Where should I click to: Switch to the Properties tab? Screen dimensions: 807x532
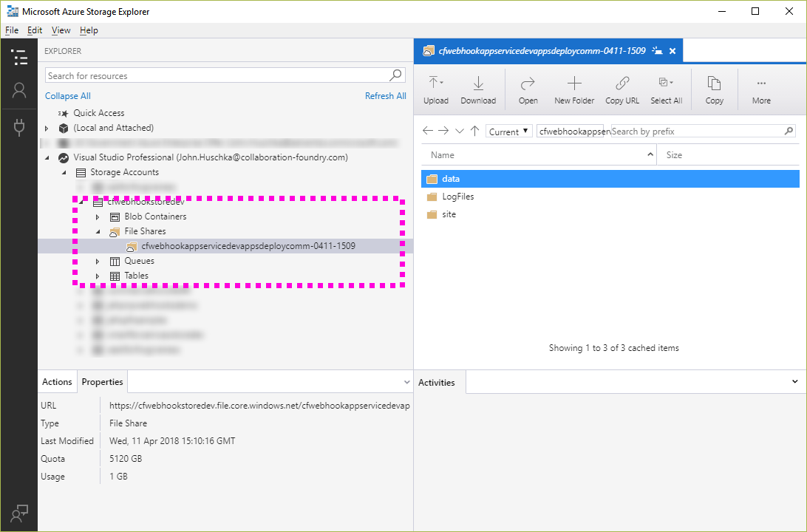(x=103, y=382)
